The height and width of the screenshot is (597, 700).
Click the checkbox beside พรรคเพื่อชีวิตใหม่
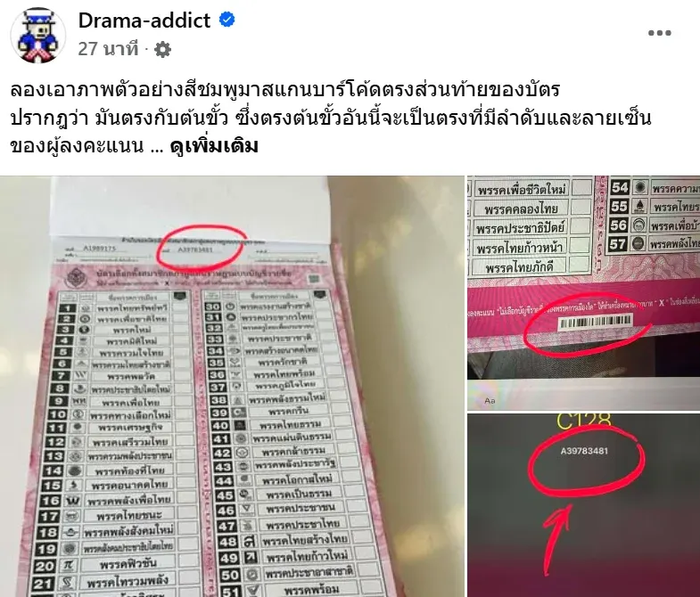click(x=581, y=188)
